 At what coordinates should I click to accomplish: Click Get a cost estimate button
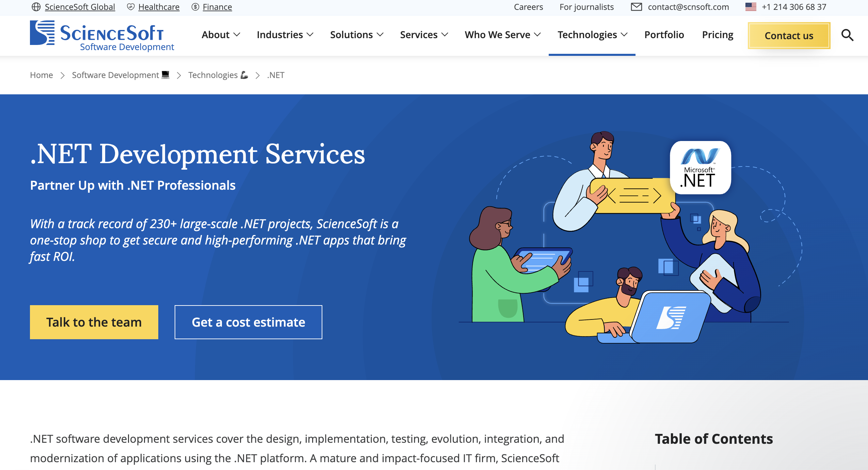(248, 322)
